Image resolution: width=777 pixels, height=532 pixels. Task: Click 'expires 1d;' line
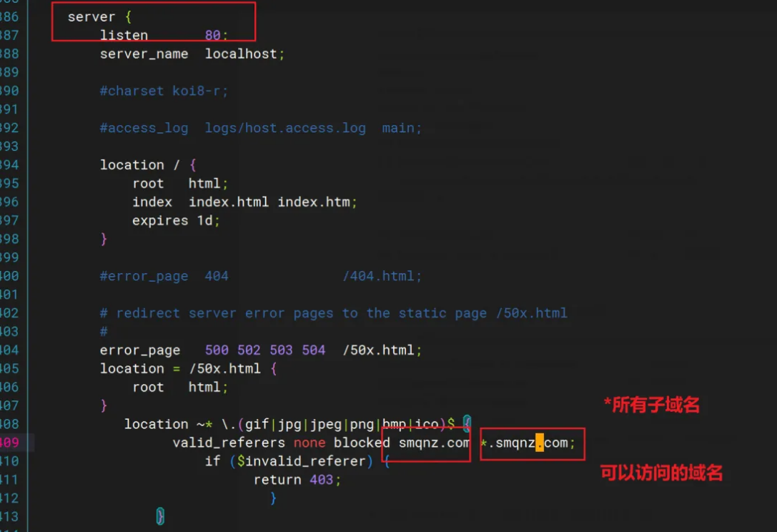[x=176, y=221]
